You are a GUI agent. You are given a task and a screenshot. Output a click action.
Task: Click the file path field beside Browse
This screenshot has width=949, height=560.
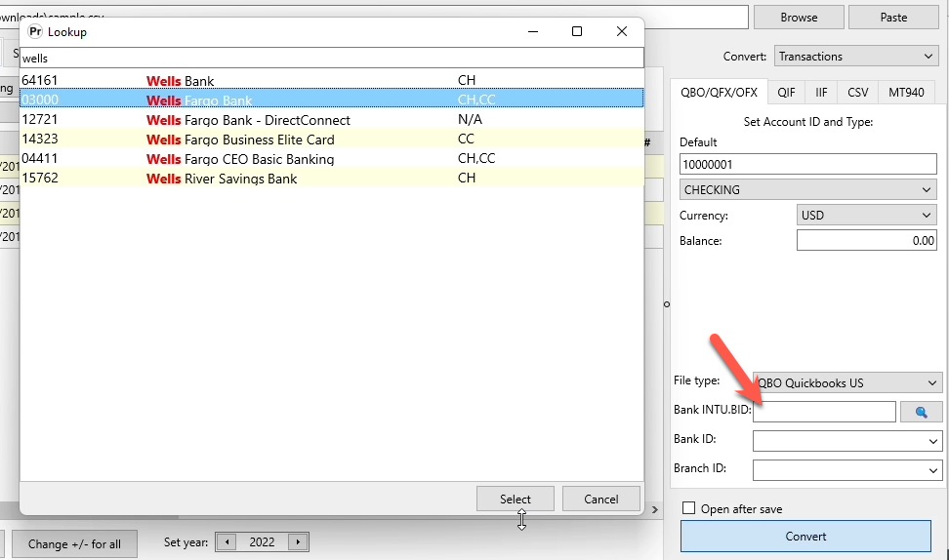click(374, 17)
